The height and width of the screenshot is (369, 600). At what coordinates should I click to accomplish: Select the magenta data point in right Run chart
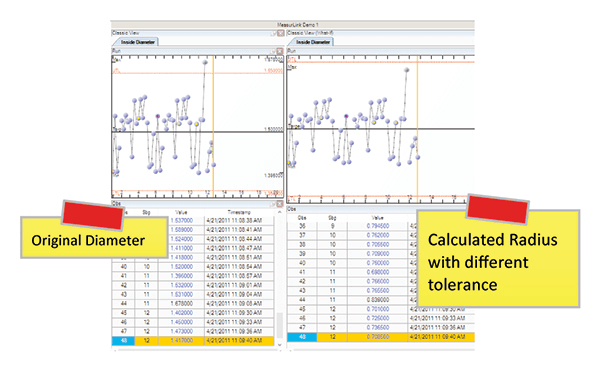click(x=346, y=116)
